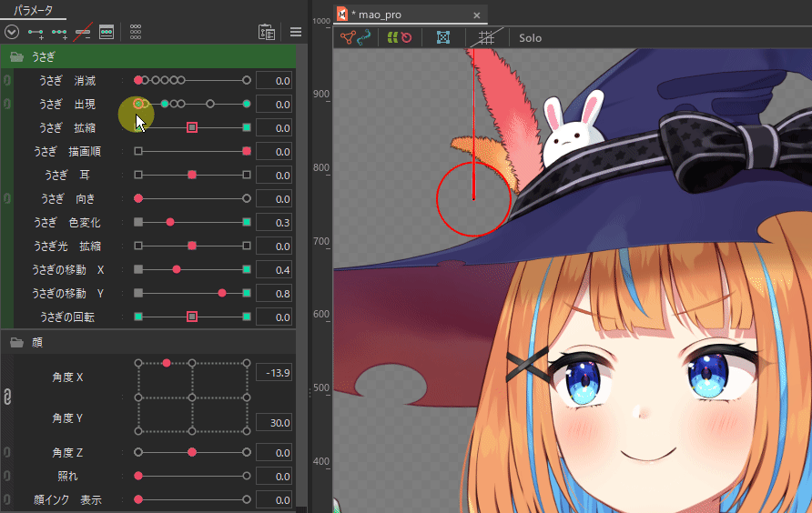The image size is (812, 513).
Task: Click the 角度 Z slider handle
Action: tap(192, 452)
